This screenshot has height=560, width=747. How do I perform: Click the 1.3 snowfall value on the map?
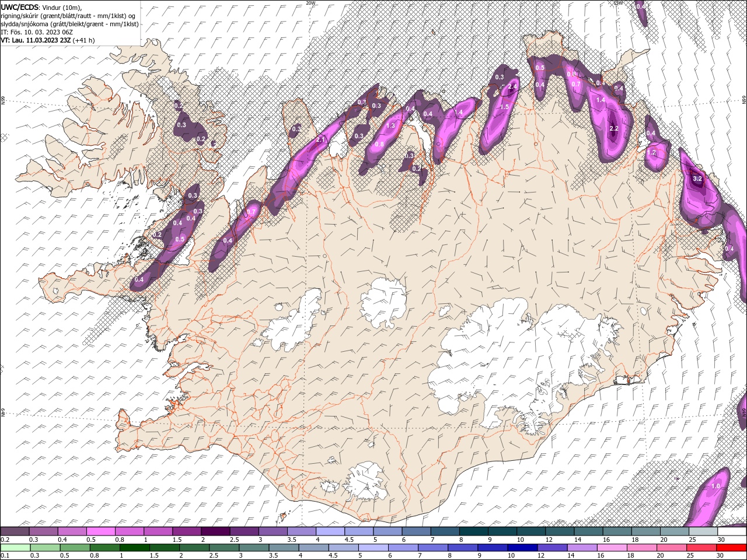coord(391,125)
